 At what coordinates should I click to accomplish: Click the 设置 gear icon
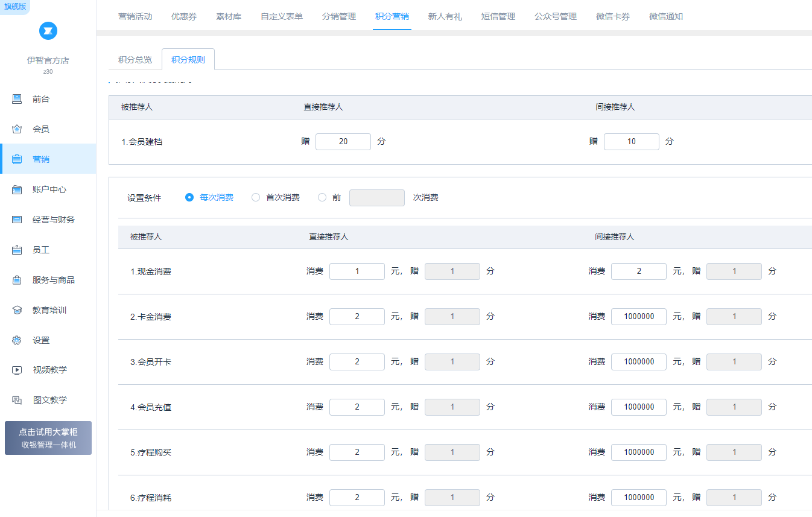tap(17, 340)
